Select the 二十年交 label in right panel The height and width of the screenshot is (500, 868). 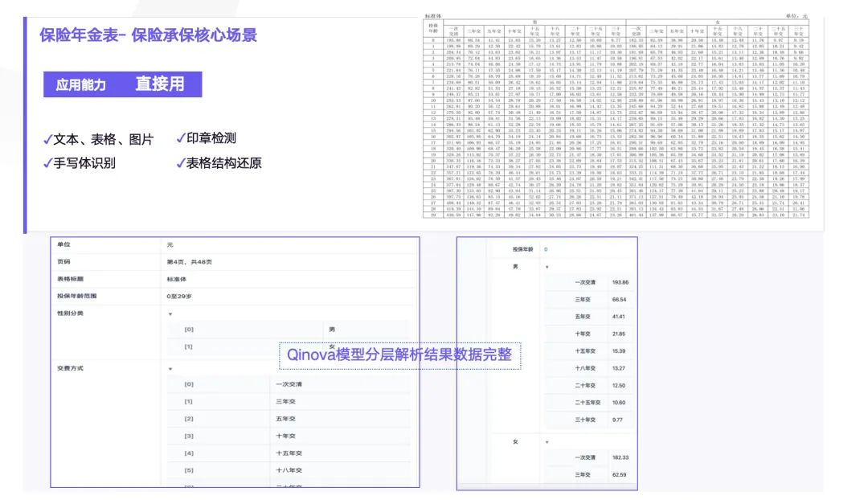click(585, 385)
